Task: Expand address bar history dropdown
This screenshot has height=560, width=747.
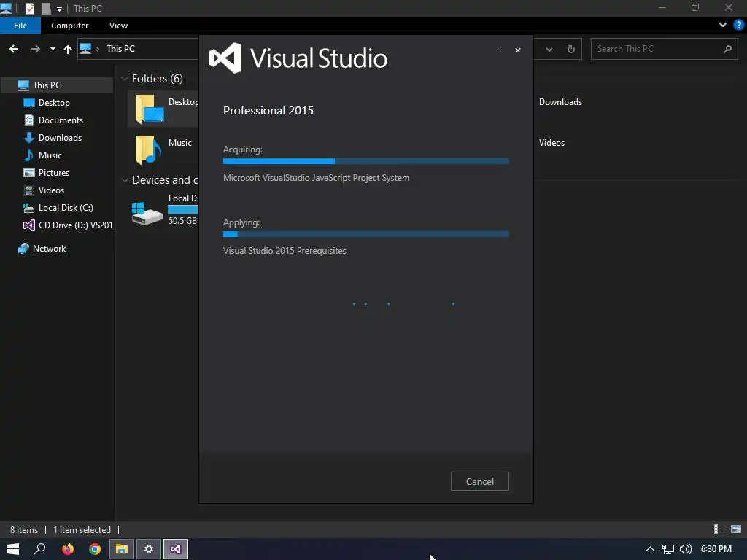Action: pos(549,49)
